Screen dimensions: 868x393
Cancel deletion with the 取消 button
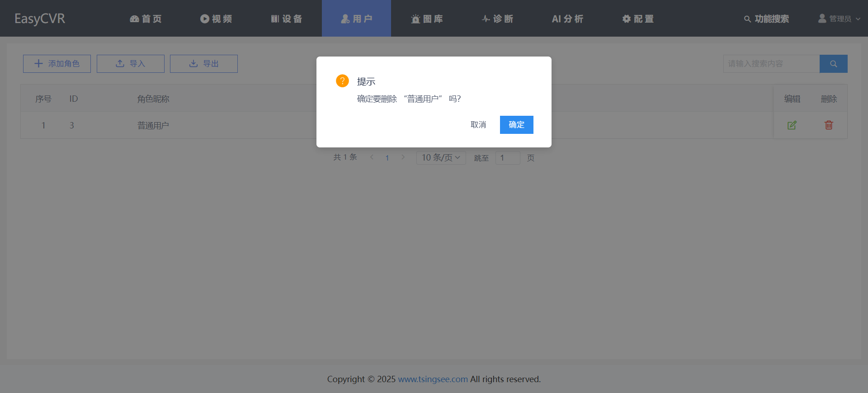(478, 125)
